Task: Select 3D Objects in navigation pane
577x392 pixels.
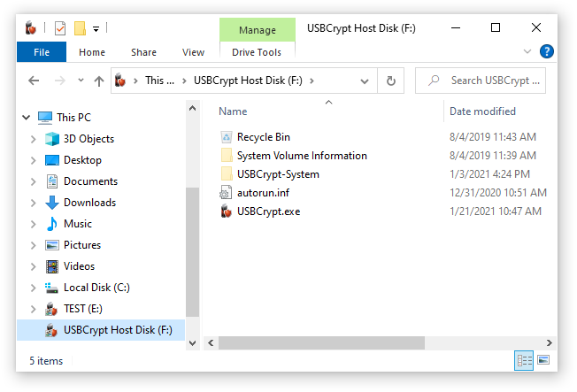Action: click(x=88, y=139)
